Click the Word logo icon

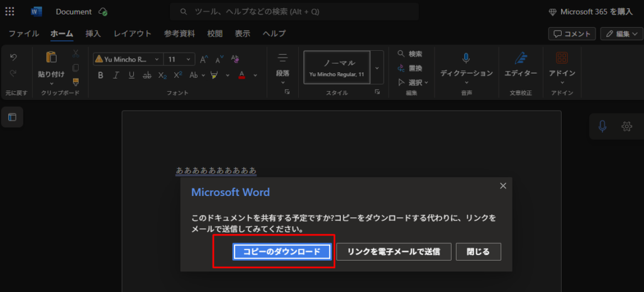pos(36,12)
